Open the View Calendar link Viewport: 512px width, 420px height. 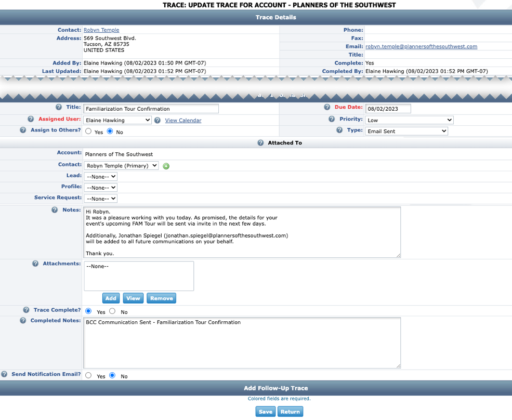pos(183,121)
